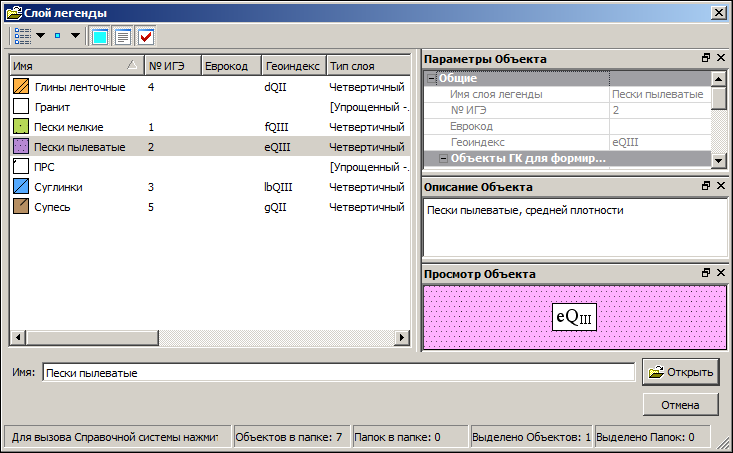Close the Параметры Объекта panel
The height and width of the screenshot is (453, 733).
(721, 58)
